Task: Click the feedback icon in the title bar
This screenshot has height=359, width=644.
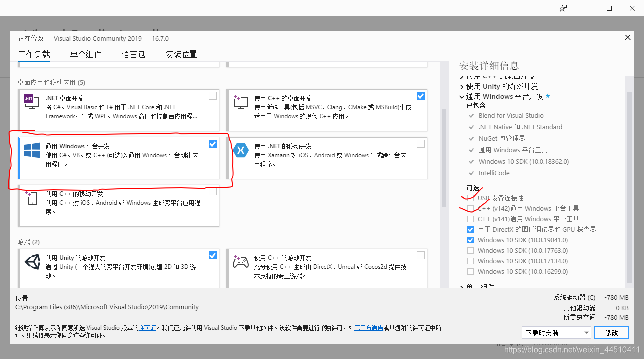Action: point(563,8)
